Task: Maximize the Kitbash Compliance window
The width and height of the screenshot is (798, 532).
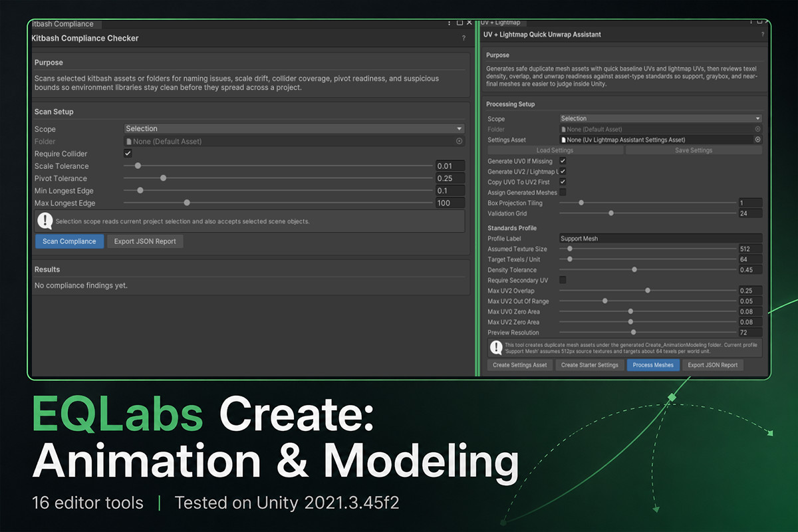Action: coord(460,22)
